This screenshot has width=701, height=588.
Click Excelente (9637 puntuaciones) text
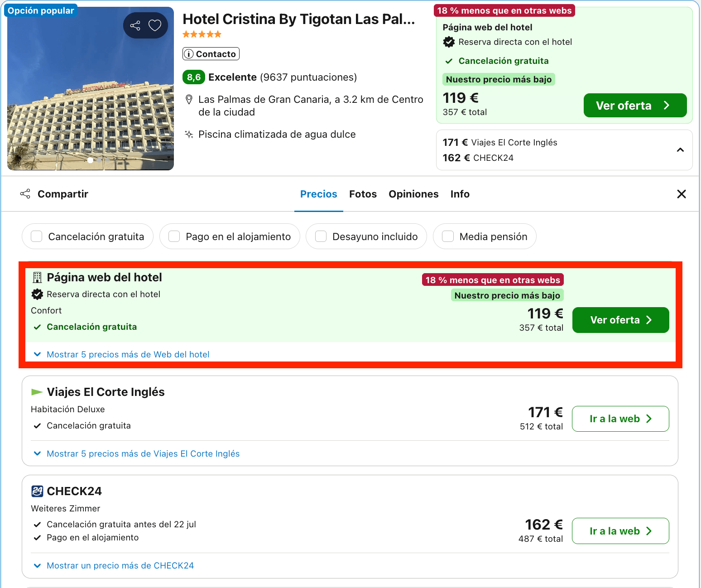(283, 77)
